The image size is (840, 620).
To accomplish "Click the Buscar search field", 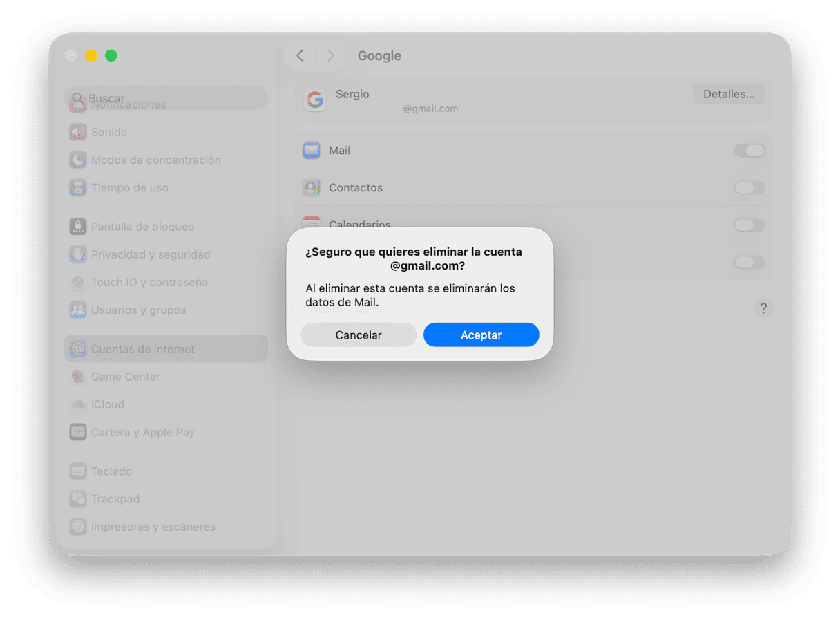I will coord(166,98).
